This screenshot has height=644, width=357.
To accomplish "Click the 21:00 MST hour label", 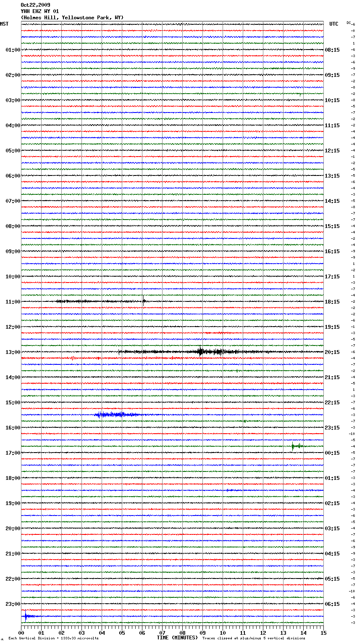I will pyautogui.click(x=13, y=554).
